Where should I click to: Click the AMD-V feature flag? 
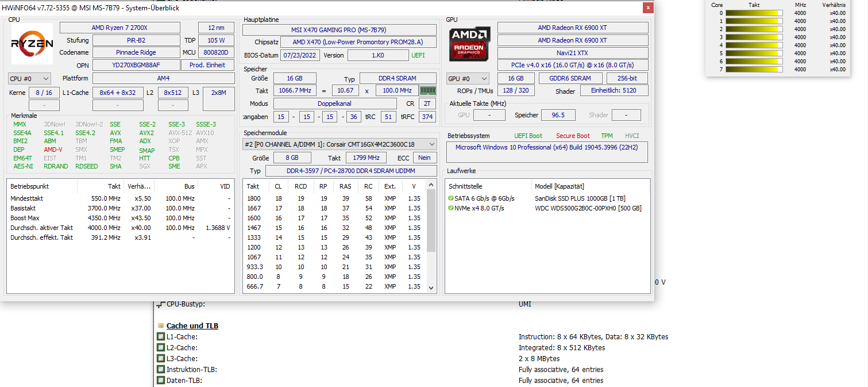(53, 150)
